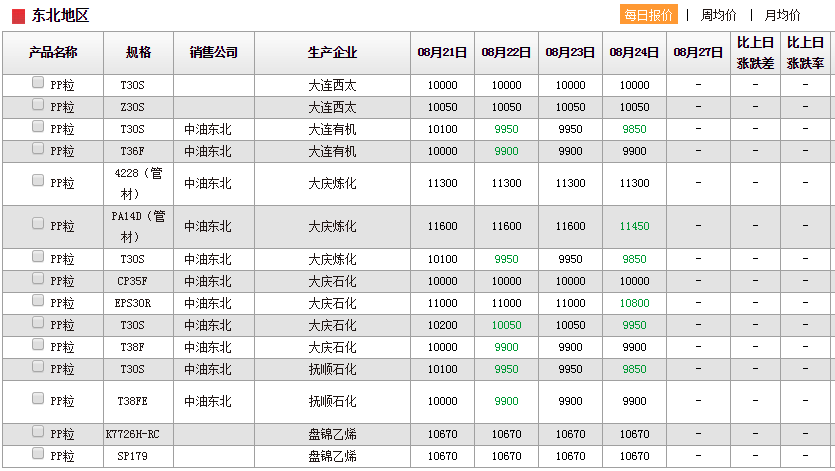Click green price 11450 in PA14D row
This screenshot has width=835, height=471.
(x=634, y=226)
